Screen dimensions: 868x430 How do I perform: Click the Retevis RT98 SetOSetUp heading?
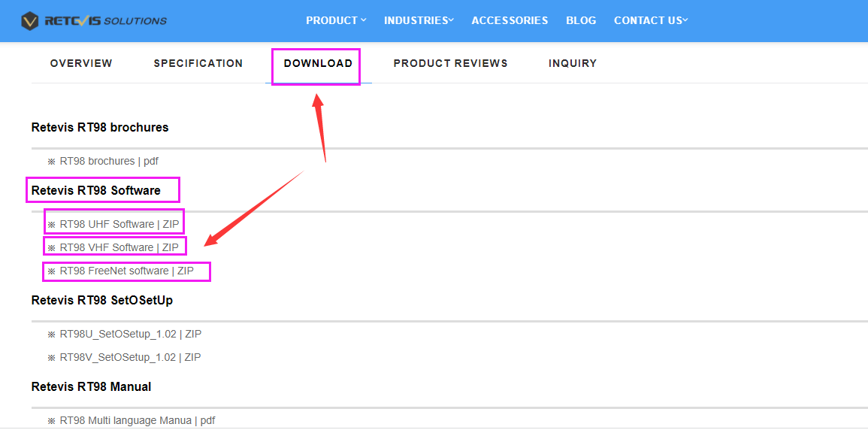[102, 300]
